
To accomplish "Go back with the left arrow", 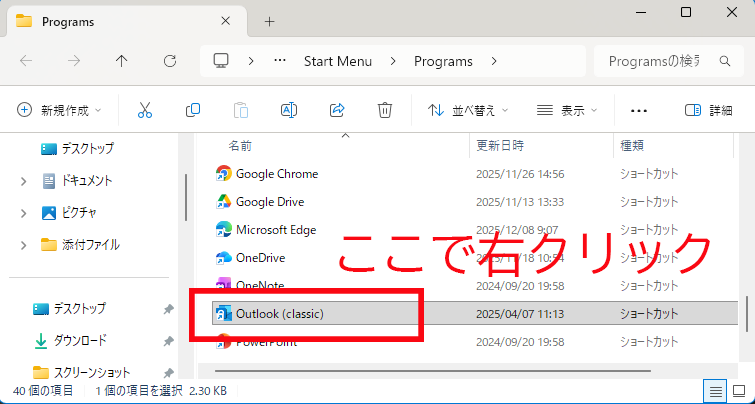I will coord(26,61).
